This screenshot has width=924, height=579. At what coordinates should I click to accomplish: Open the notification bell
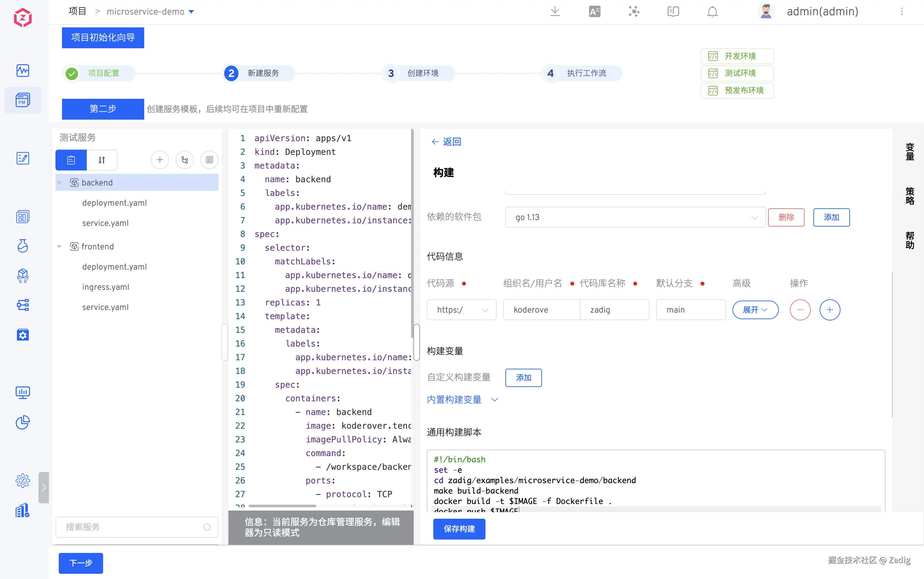click(x=712, y=11)
